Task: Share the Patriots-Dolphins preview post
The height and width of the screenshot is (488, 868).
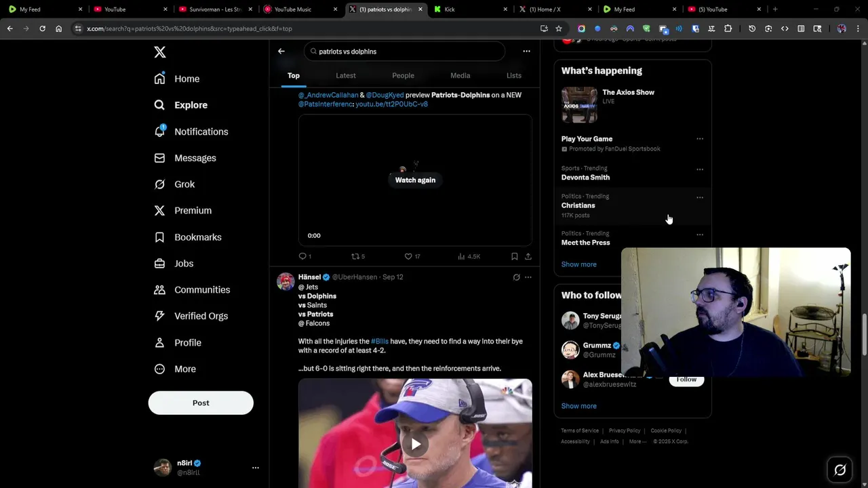Action: tap(528, 256)
